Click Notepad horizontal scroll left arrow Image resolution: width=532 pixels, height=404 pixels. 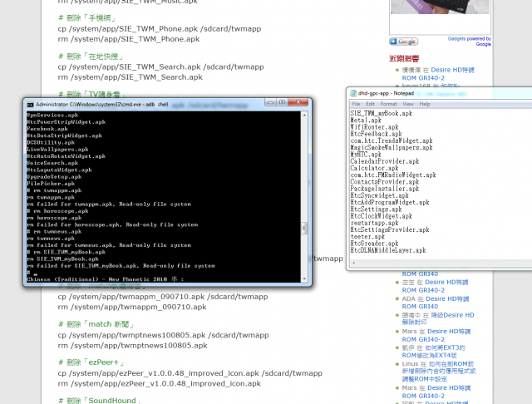pyautogui.click(x=354, y=263)
